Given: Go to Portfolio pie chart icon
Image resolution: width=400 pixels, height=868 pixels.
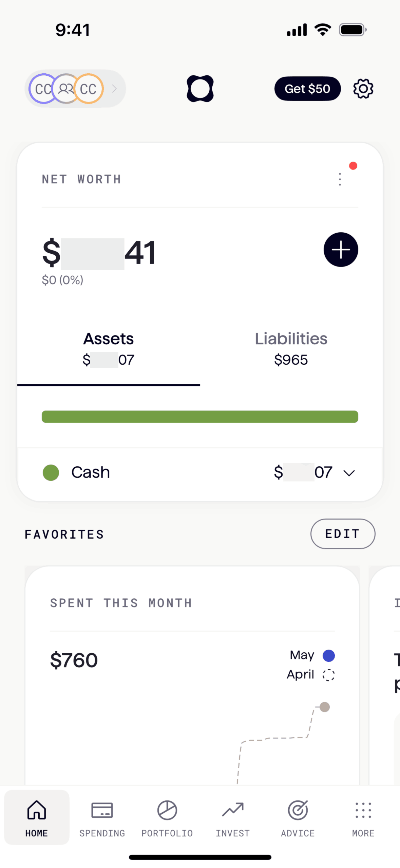Looking at the screenshot, I should point(167,811).
